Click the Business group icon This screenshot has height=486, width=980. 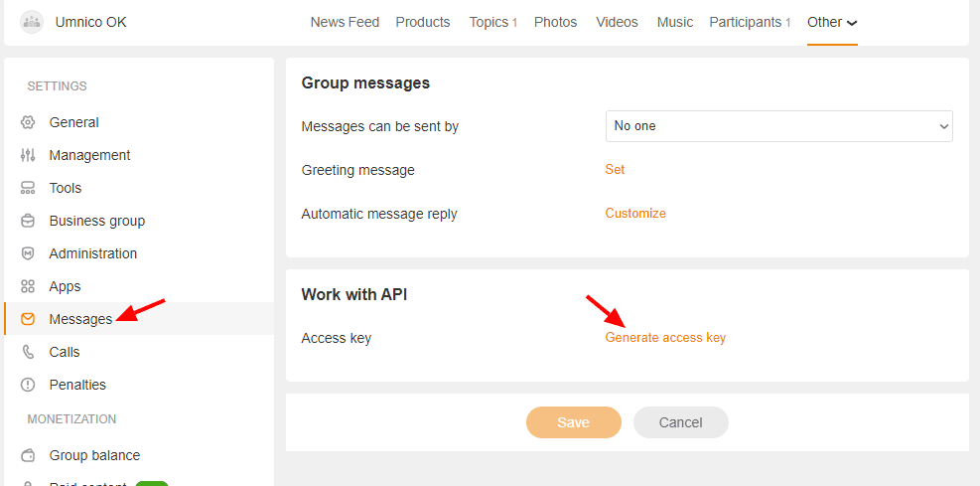(x=28, y=221)
